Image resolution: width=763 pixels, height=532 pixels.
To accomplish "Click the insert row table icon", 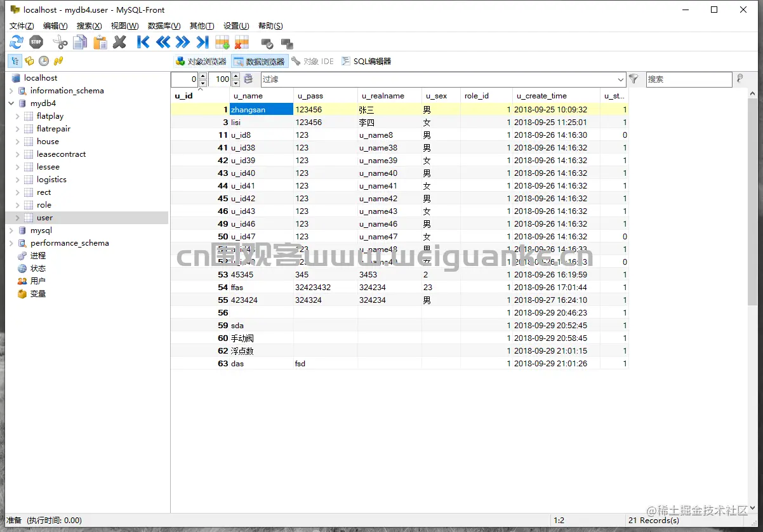I will pyautogui.click(x=222, y=43).
